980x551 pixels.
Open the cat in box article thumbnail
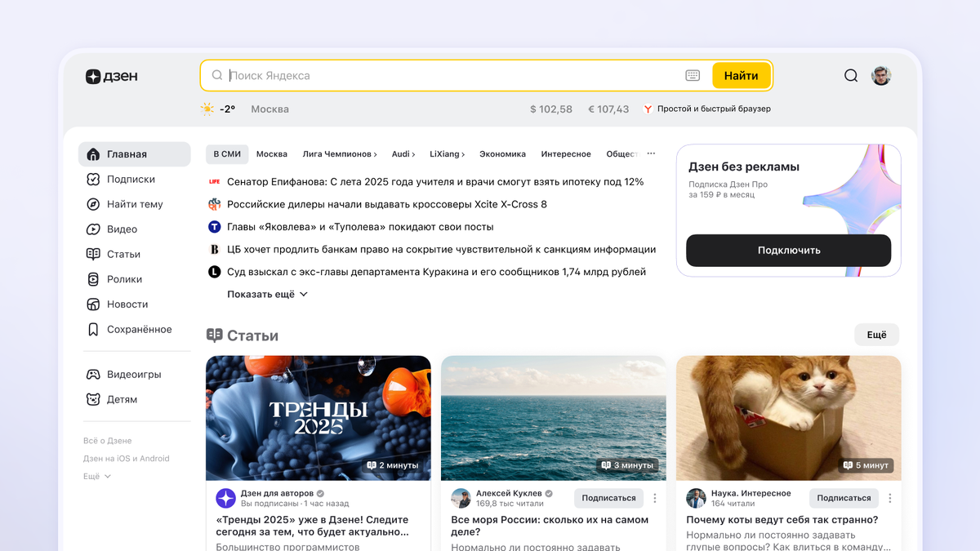[789, 418]
